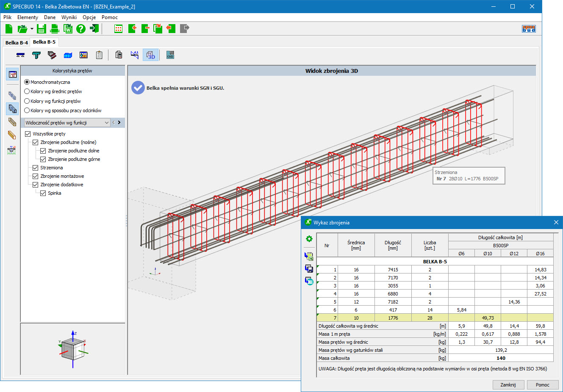
Task: Click the green save floppy disk icon
Action: (x=41, y=29)
